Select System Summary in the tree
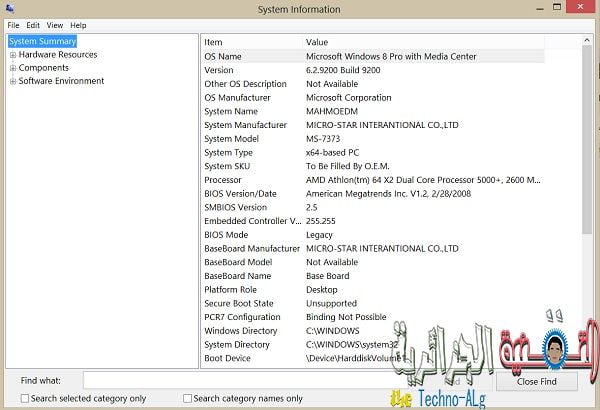 42,41
